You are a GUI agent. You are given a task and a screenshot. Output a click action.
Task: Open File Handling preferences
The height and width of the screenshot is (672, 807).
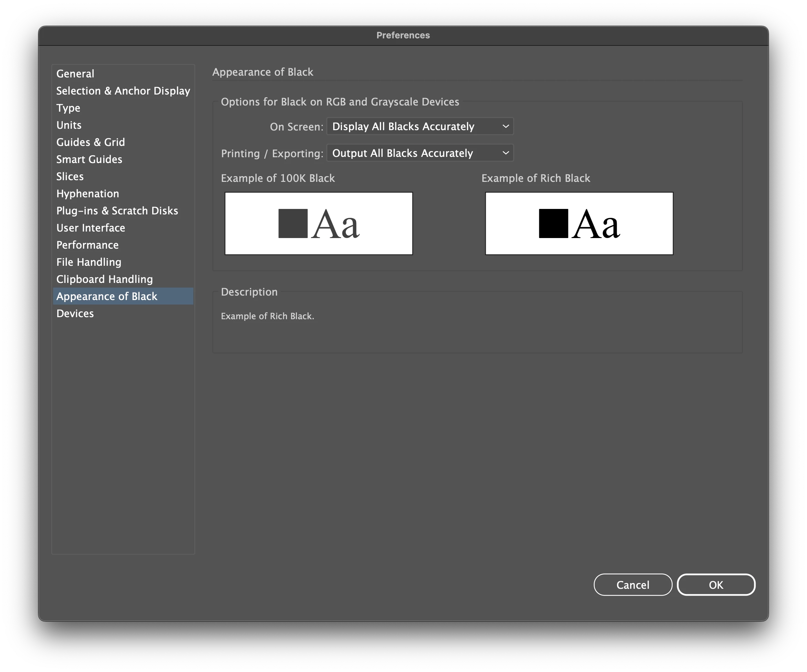tap(89, 262)
